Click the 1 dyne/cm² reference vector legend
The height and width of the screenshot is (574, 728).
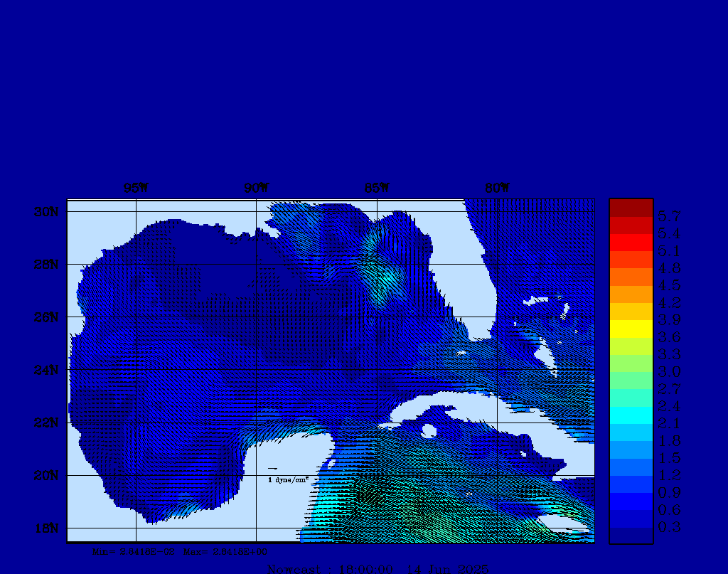[x=287, y=480]
